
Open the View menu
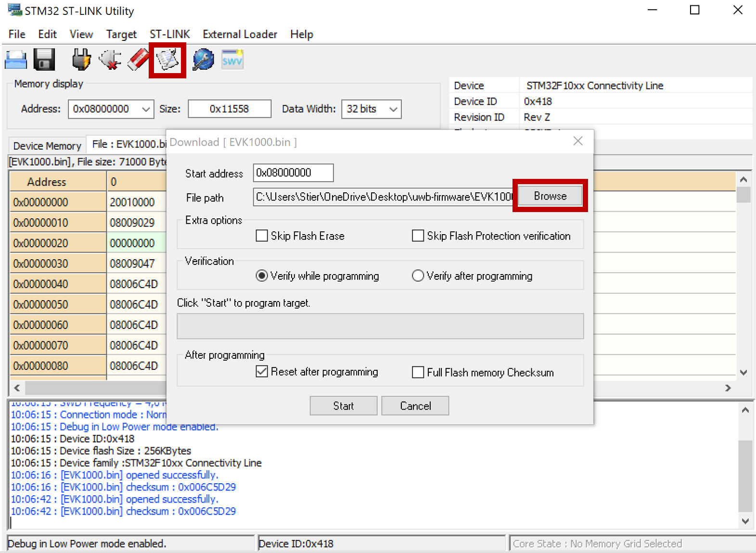click(x=81, y=34)
